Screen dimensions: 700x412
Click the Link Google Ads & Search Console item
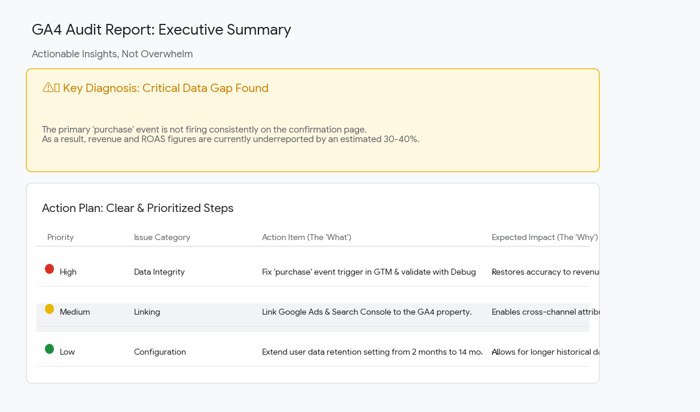click(366, 312)
